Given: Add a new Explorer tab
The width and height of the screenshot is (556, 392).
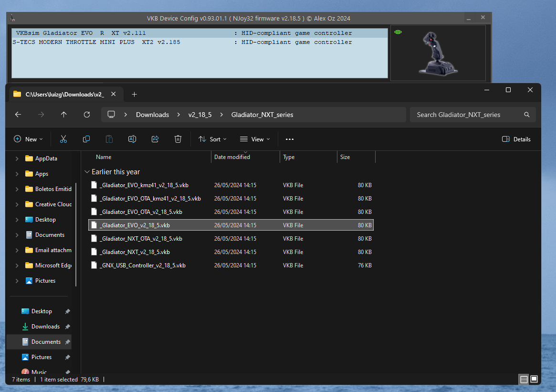Looking at the screenshot, I should tap(135, 95).
